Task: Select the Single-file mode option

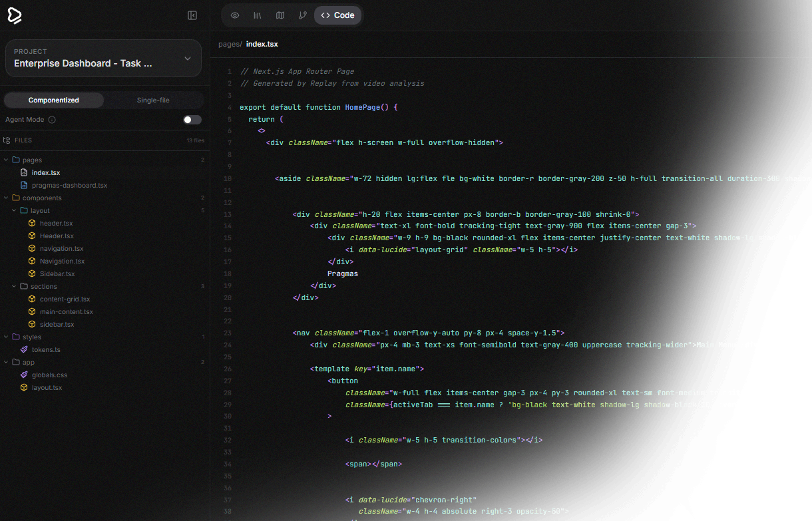Action: tap(153, 100)
